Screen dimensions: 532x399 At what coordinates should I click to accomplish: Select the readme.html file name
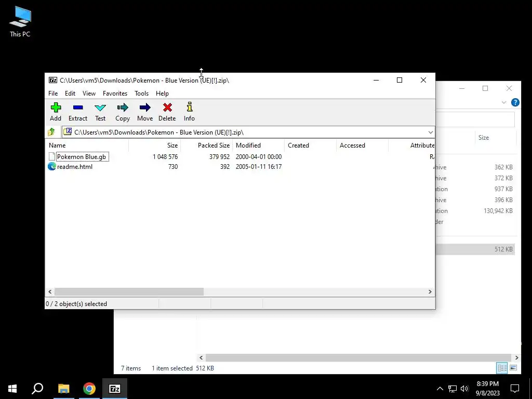point(75,166)
